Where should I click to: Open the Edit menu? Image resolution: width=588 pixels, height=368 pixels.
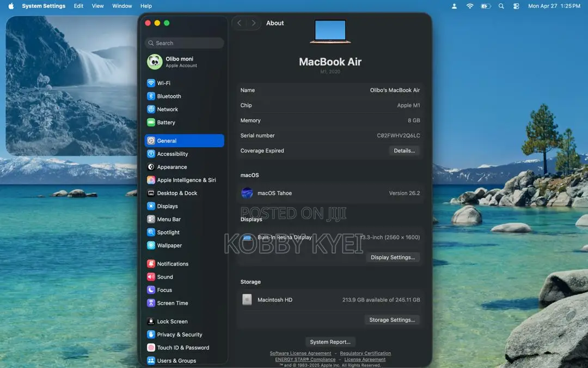click(x=78, y=6)
